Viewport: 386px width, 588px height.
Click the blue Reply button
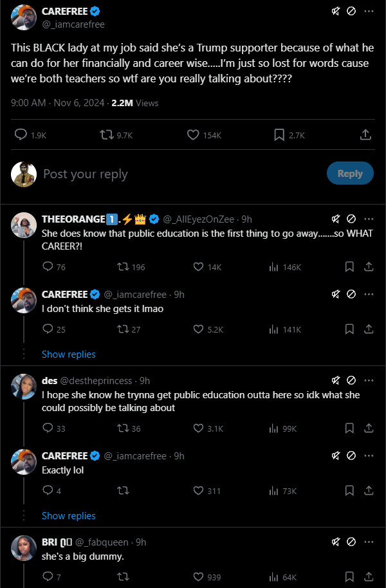coord(350,174)
